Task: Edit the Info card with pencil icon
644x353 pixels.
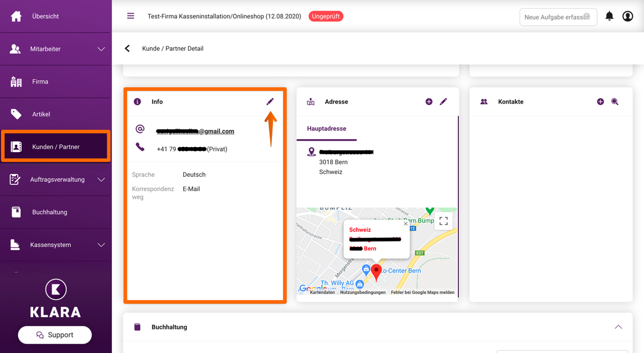Action: pos(270,102)
